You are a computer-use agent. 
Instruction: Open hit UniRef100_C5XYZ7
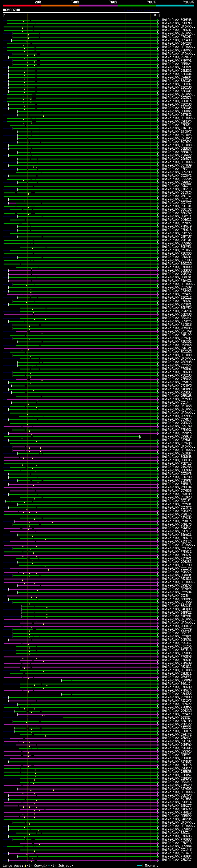tap(177, 203)
